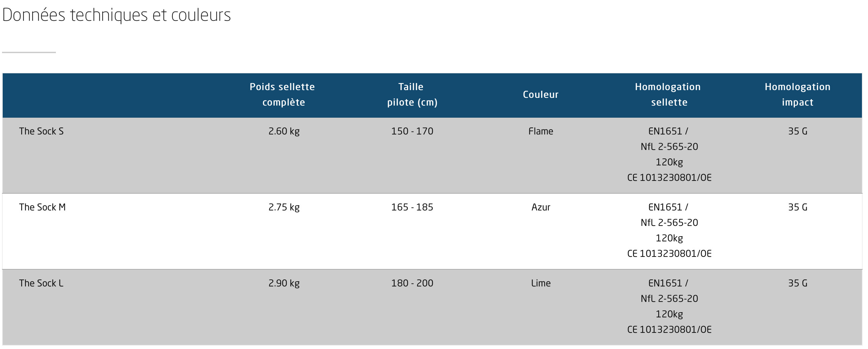Click the 'Taille pilote (cm)' column header
Viewport: 868px width, 349px height.
click(412, 94)
